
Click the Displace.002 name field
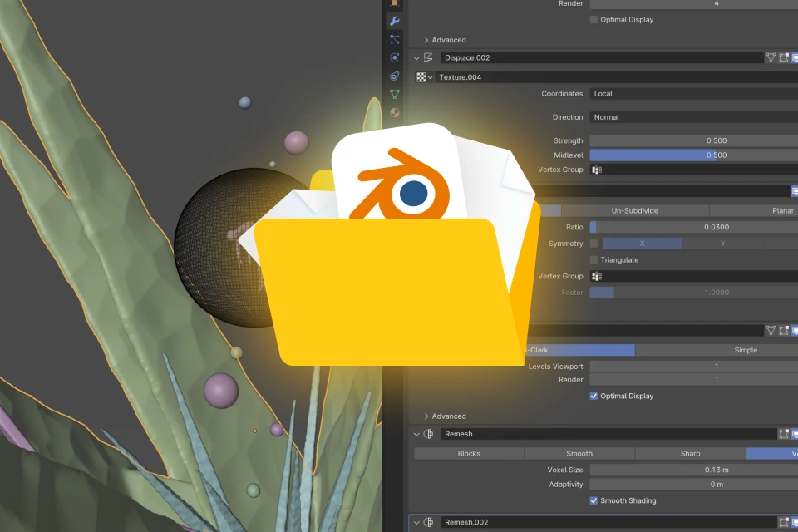coord(602,57)
